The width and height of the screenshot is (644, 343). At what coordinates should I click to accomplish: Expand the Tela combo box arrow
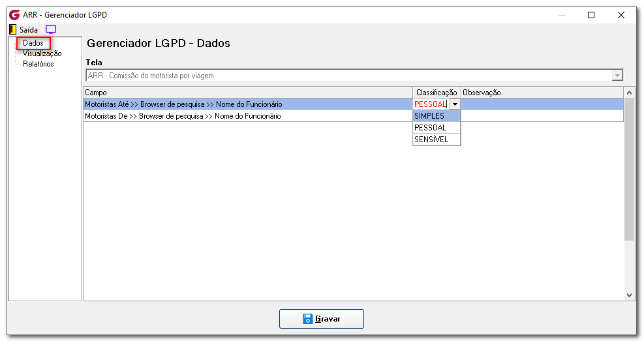click(617, 76)
